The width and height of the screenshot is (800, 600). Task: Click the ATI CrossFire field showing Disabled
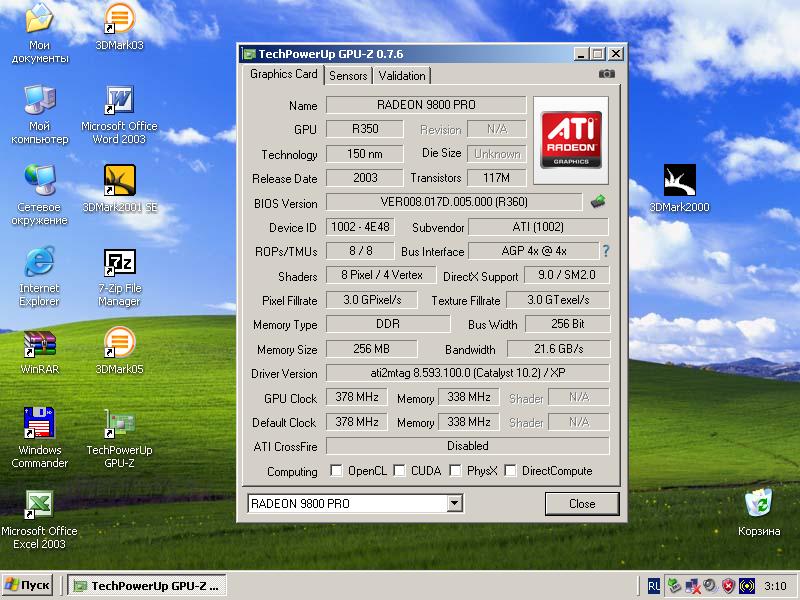(x=468, y=446)
